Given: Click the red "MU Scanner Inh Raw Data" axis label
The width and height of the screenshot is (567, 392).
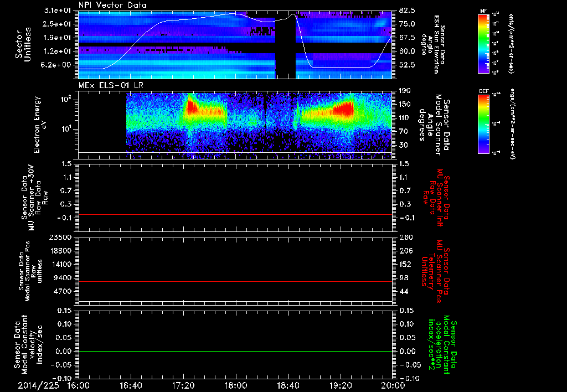Looking at the screenshot, I should [437, 198].
